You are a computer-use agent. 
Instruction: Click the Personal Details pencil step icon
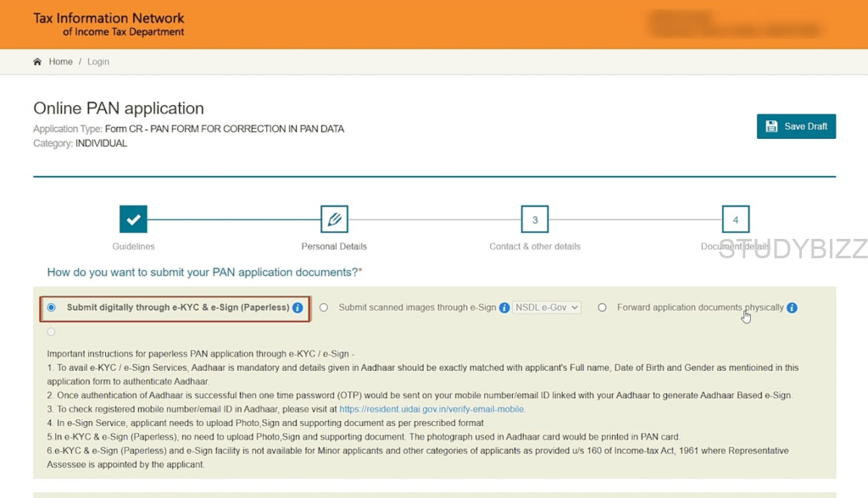click(334, 219)
